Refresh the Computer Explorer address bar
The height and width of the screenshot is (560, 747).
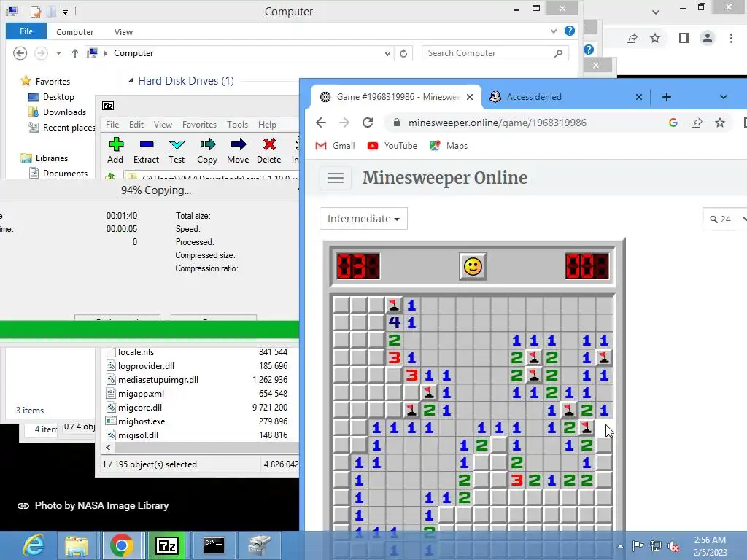[403, 53]
